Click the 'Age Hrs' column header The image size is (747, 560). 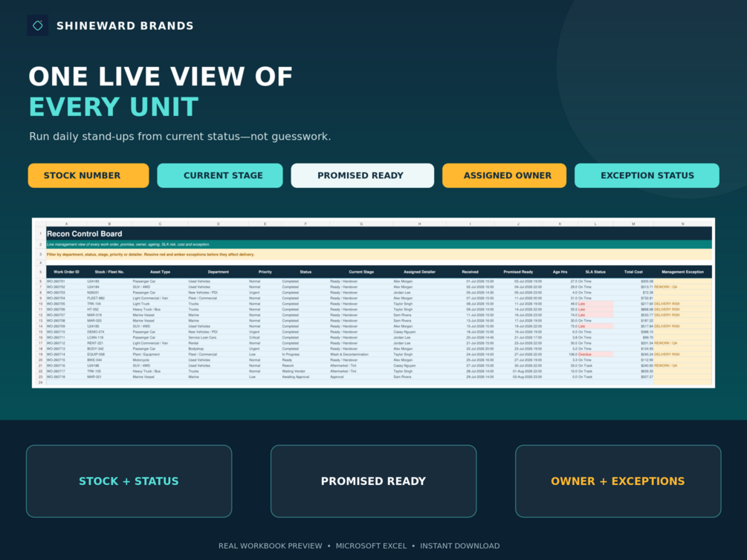click(x=560, y=272)
